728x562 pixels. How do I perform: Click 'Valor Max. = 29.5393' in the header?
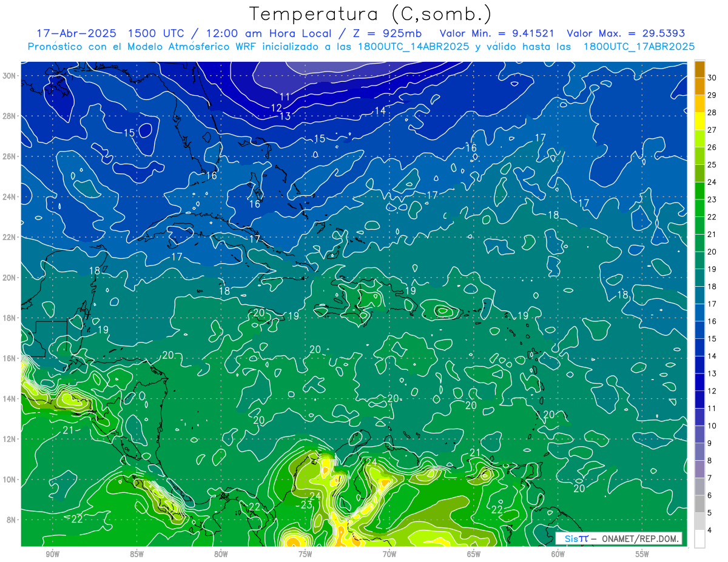[x=625, y=33]
